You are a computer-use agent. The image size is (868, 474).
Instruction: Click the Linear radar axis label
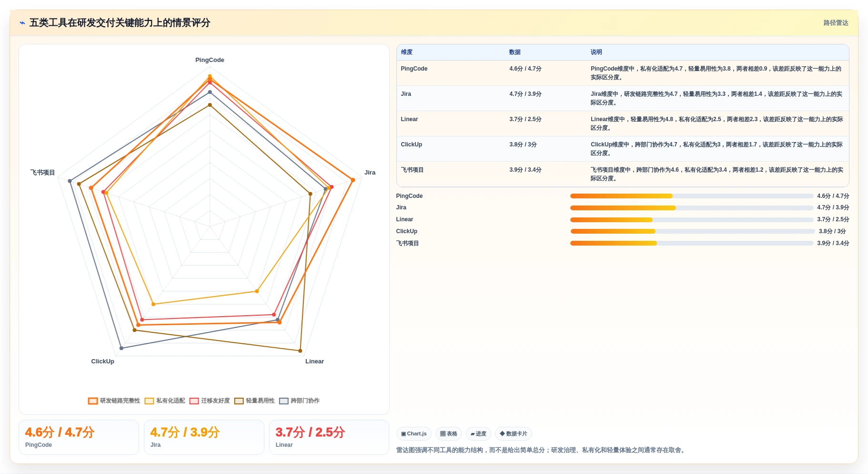(314, 361)
